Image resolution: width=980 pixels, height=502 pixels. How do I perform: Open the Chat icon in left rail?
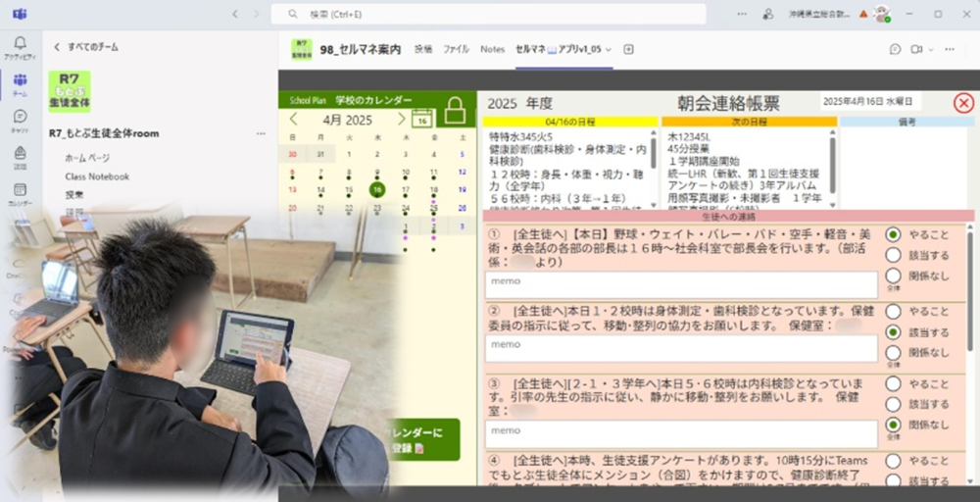pyautogui.click(x=20, y=117)
